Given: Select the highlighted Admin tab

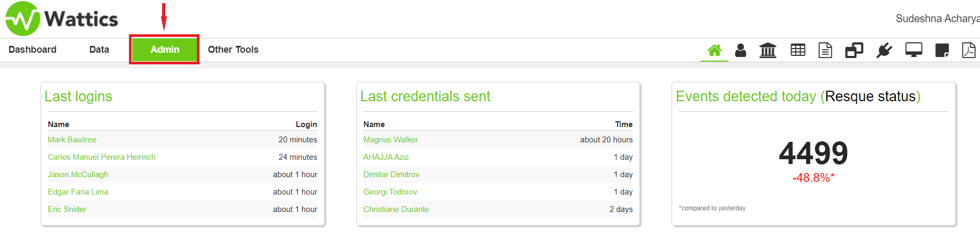Looking at the screenshot, I should pos(165,50).
